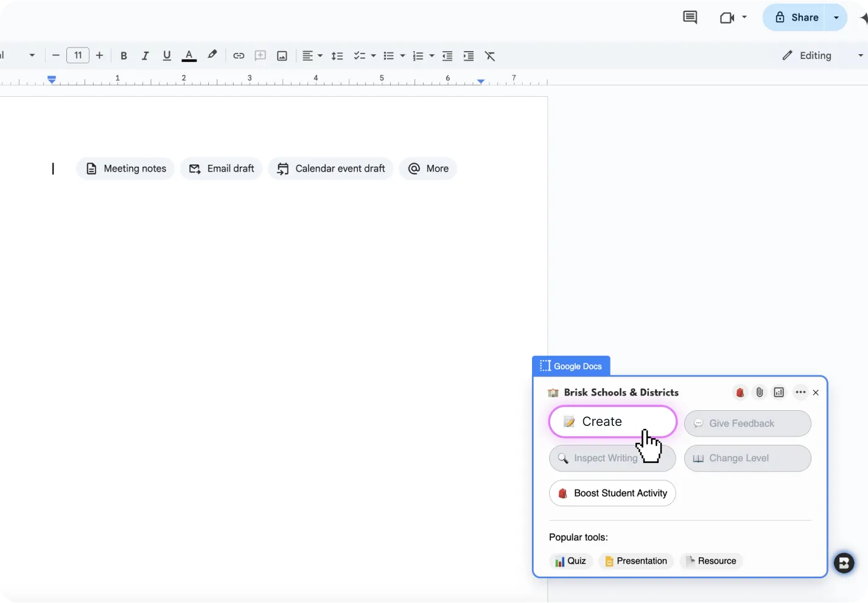Open the camera meeting dropdown arrow
868x603 pixels.
coord(744,17)
